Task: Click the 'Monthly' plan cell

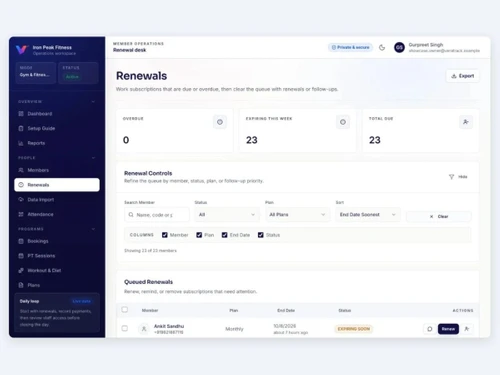Action: (x=234, y=329)
